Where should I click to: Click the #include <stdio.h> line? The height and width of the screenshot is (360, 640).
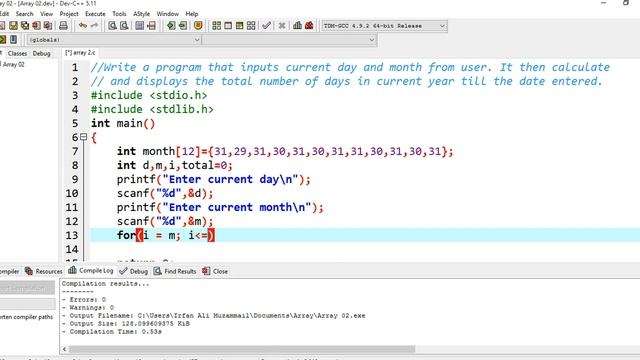(149, 96)
